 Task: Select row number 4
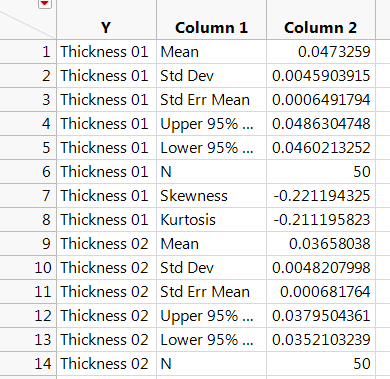click(x=28, y=124)
